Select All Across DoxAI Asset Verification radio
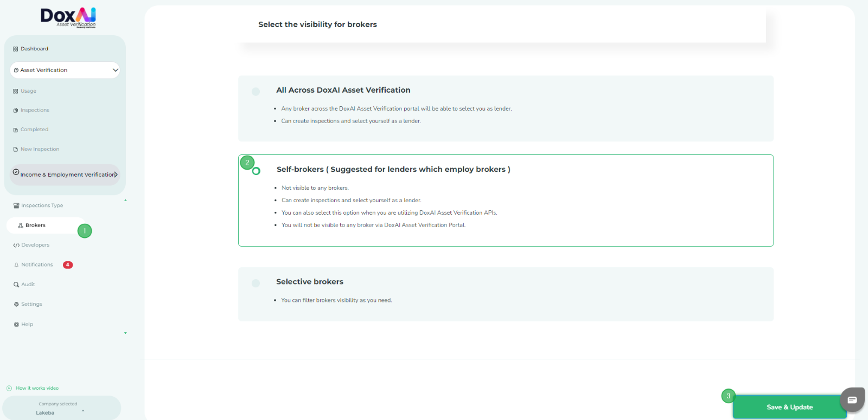Viewport: 868px width, 420px height. pos(256,92)
